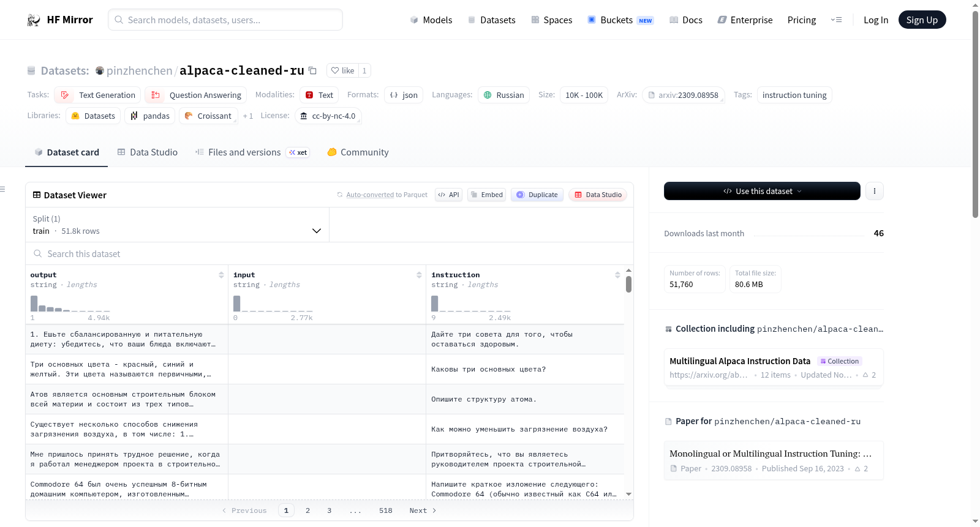980x527 pixels.
Task: Open the Text Generation task tag
Action: click(97, 95)
